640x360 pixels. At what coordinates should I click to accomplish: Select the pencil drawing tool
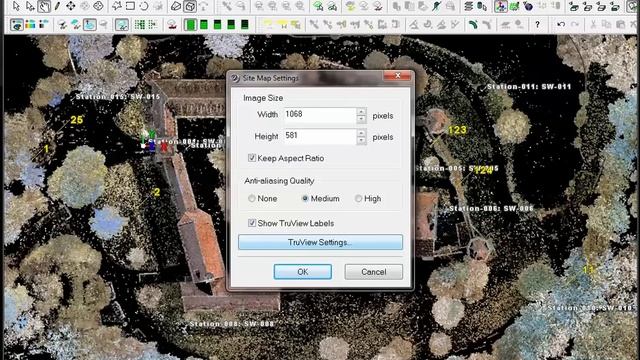point(58,6)
